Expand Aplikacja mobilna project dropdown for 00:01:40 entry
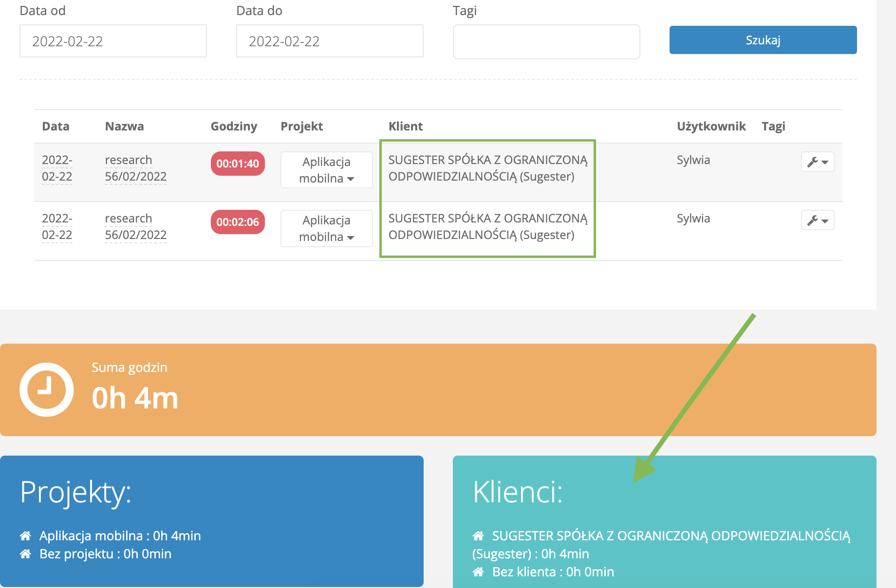Screen dimensions: 896x588 [x=327, y=170]
